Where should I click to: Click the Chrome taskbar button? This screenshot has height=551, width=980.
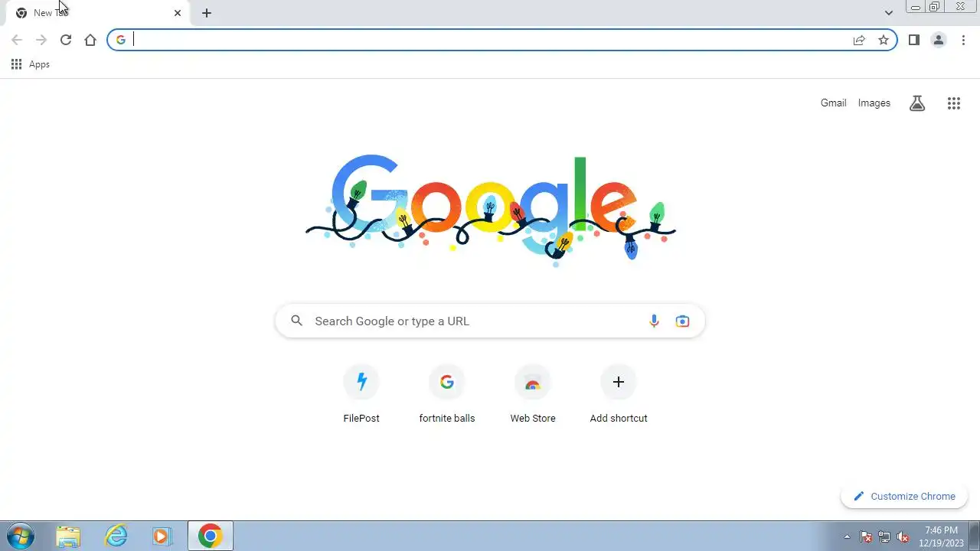(211, 536)
